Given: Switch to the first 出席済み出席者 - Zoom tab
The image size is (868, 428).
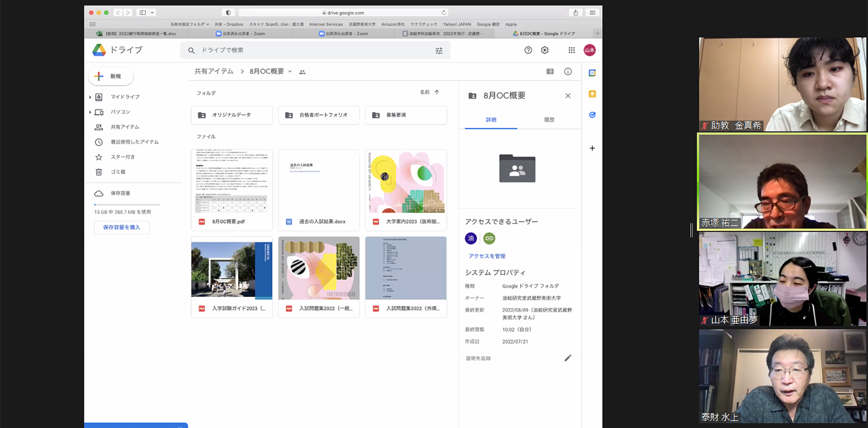Looking at the screenshot, I should tap(240, 33).
